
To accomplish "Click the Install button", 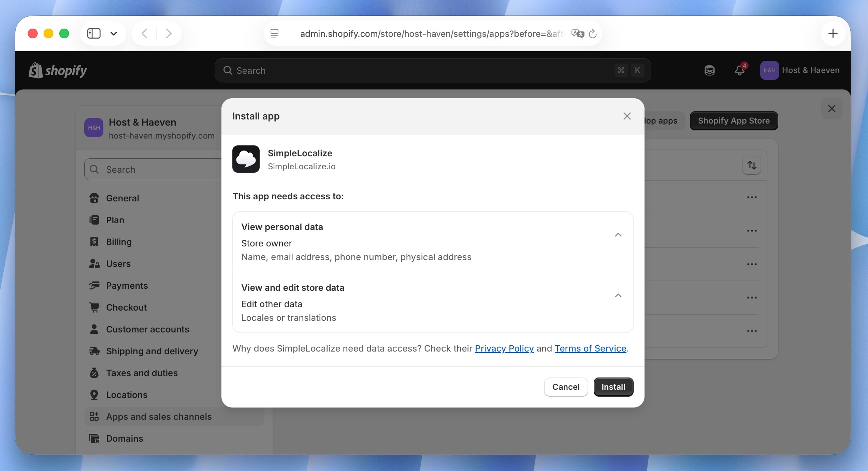I will (613, 387).
